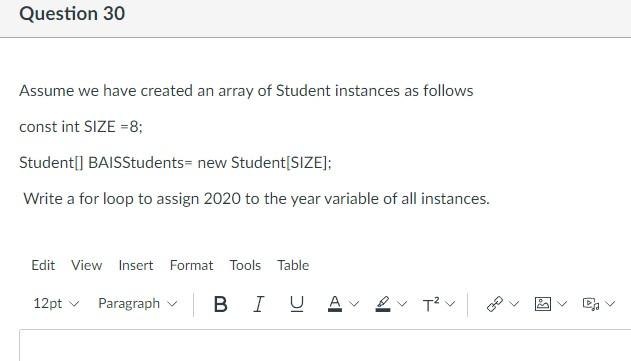Expand image options chevron
The width and height of the screenshot is (631, 361).
(x=562, y=303)
